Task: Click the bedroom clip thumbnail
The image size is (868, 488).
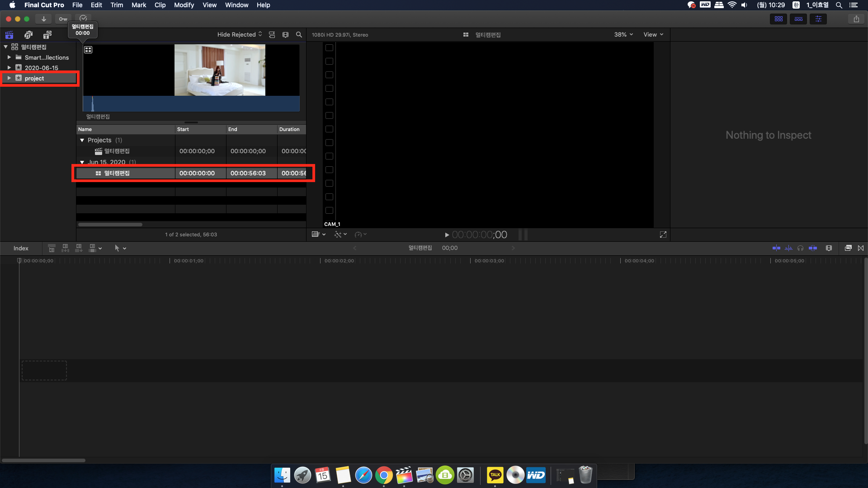Action: pos(220,70)
